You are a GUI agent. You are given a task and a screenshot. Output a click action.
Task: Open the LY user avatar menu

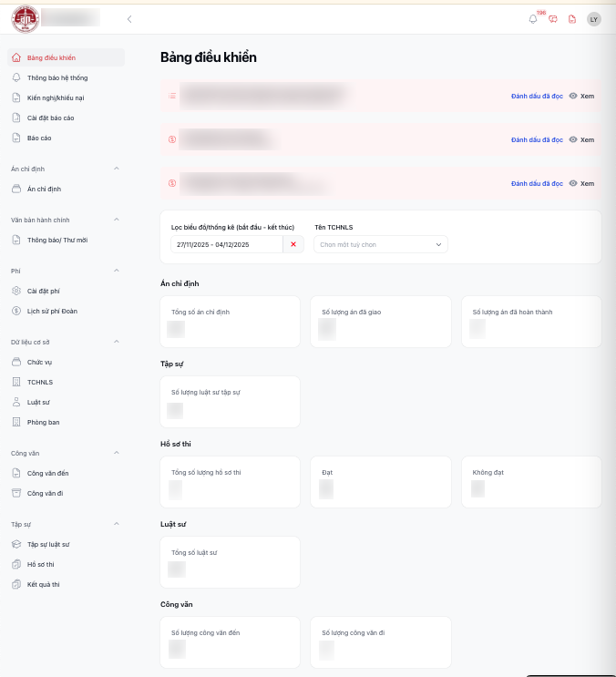click(x=594, y=19)
